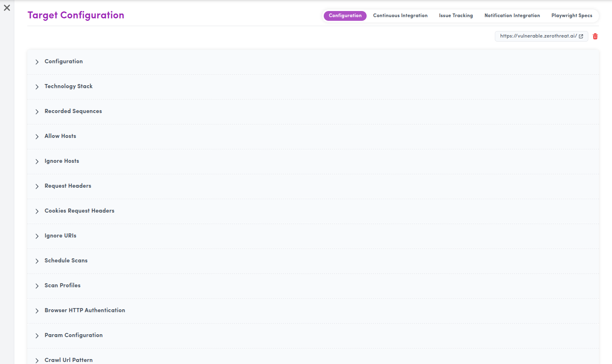This screenshot has width=612, height=364.
Task: Click the Schedule Scans section title
Action: (x=66, y=260)
